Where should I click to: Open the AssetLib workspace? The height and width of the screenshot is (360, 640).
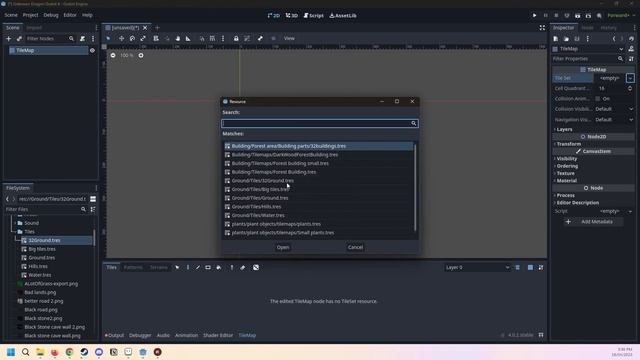(x=343, y=16)
